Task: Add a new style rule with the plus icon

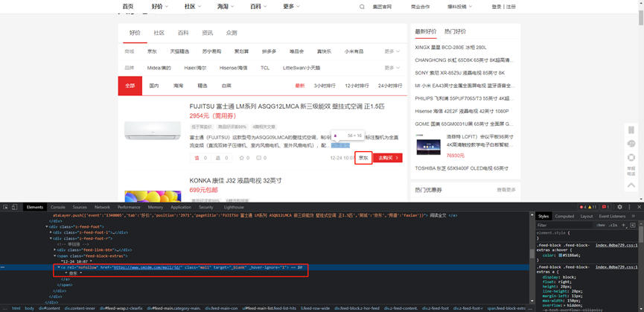Action: point(623,225)
